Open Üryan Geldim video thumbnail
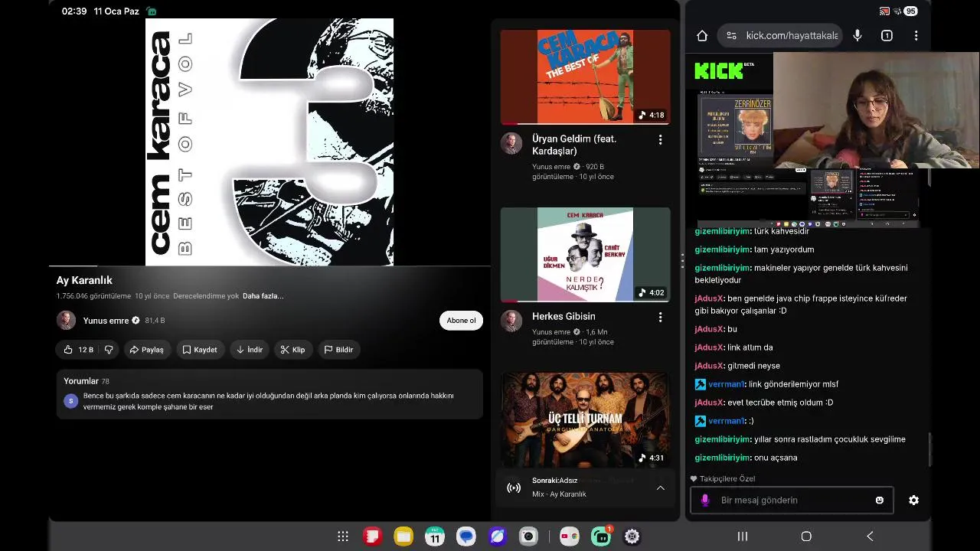 (x=585, y=77)
